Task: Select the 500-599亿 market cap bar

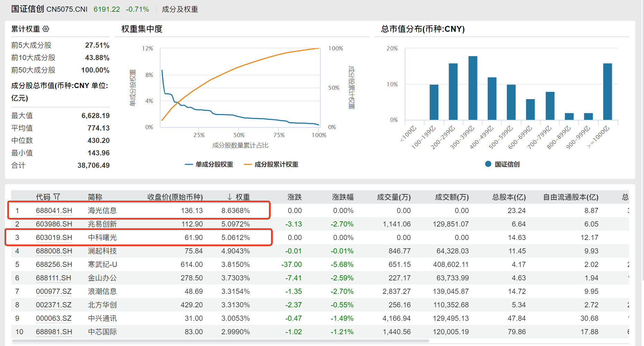Action: 511,102
